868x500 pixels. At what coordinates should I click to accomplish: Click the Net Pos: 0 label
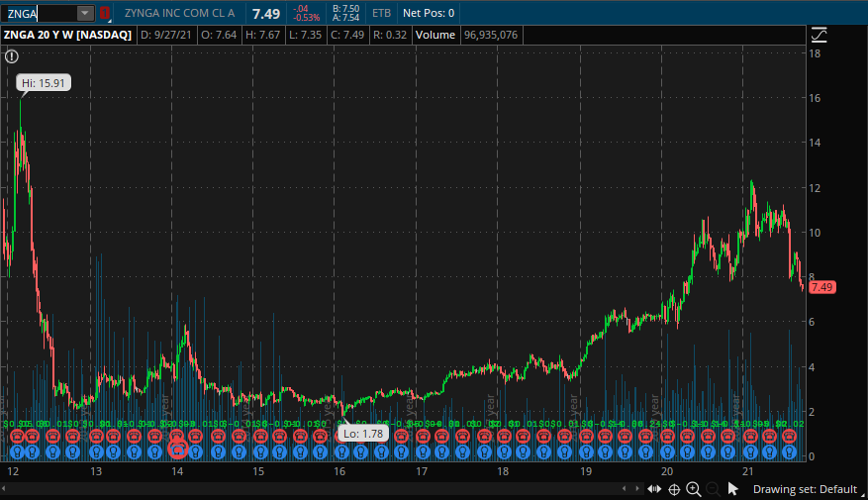tap(429, 13)
